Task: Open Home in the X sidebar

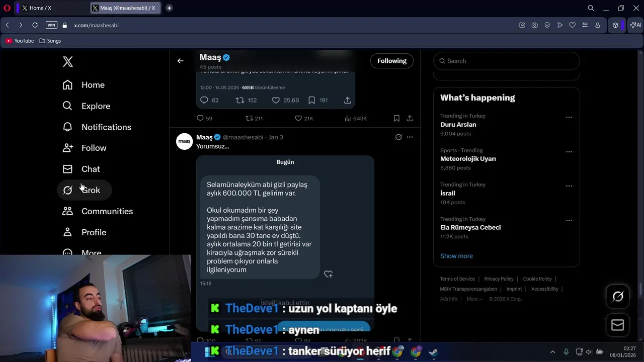Action: (84, 85)
